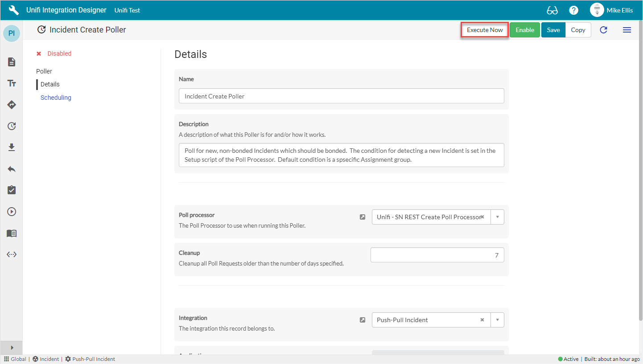Viewport: 643px width, 364px height.
Task: Clear the Push-Pull Incident integration selection
Action: tap(482, 320)
